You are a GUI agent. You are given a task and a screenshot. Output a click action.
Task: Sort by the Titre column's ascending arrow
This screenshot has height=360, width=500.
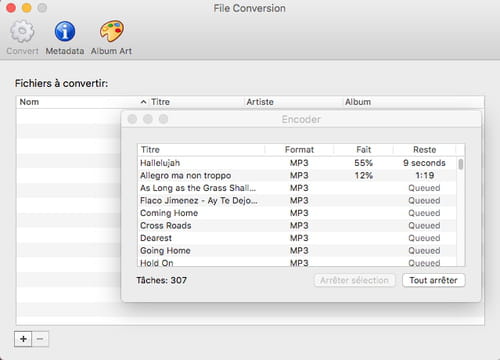tap(143, 102)
